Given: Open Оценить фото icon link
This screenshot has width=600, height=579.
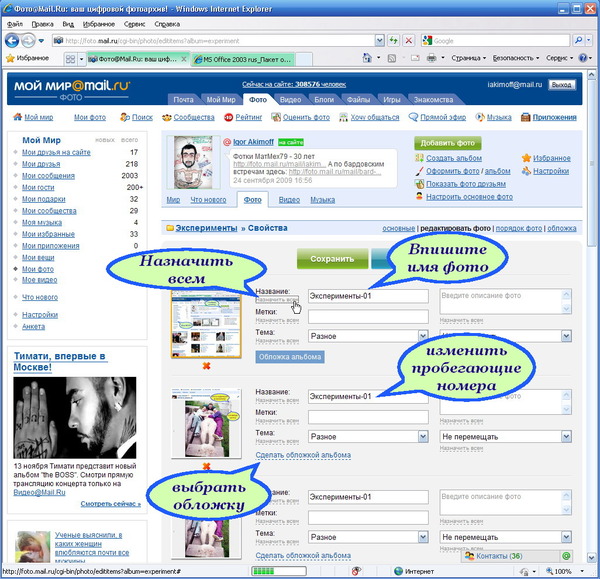Looking at the screenshot, I should [x=300, y=117].
